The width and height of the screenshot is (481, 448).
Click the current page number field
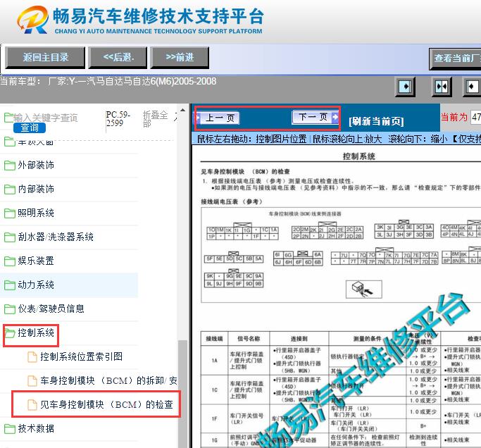point(476,117)
